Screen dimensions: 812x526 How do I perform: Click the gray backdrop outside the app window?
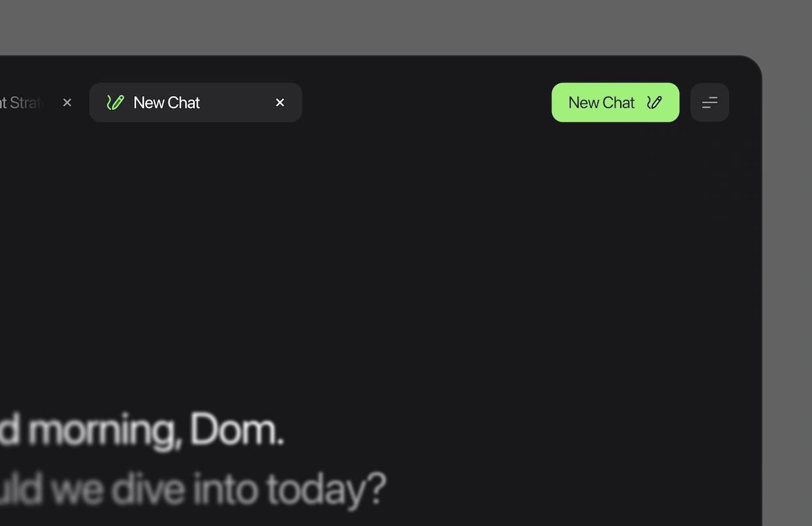pyautogui.click(x=406, y=26)
